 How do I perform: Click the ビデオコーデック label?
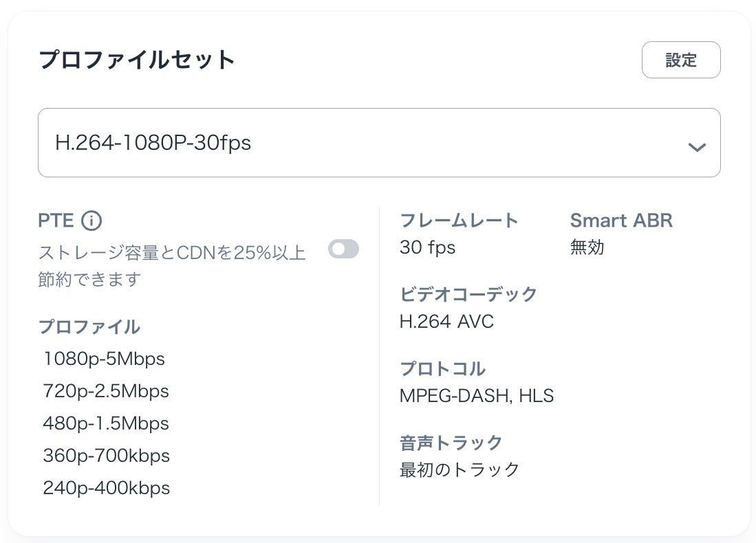[468, 294]
